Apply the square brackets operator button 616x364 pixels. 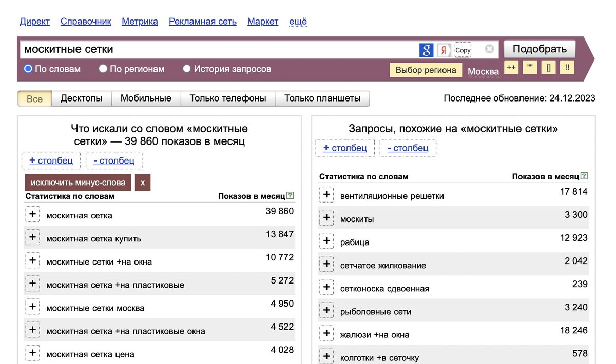tap(548, 68)
